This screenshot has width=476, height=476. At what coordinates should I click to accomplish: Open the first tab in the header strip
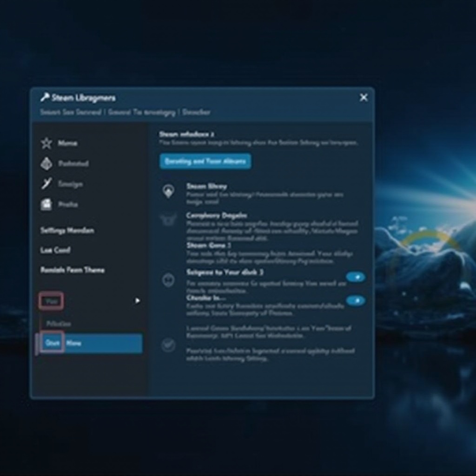click(71, 112)
